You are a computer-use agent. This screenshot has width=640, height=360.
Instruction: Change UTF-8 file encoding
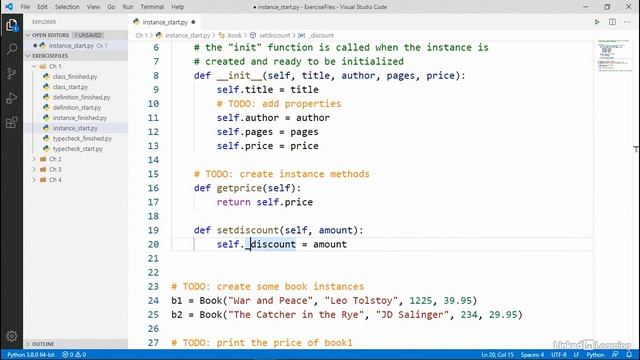(559, 355)
